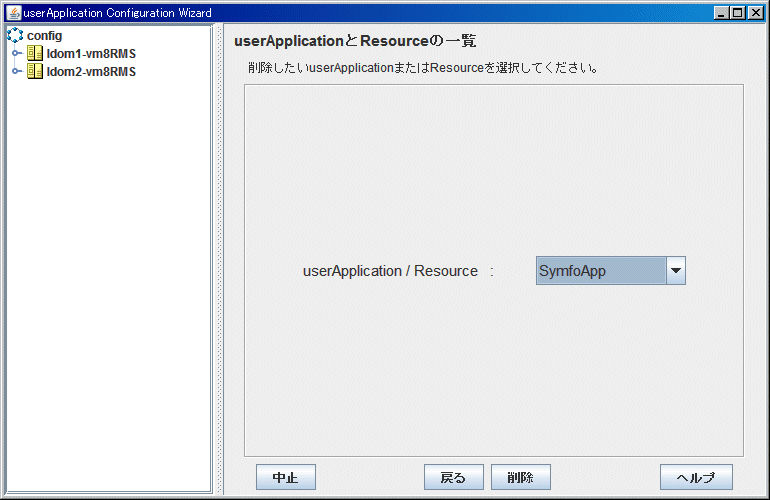The image size is (770, 500).
Task: Minimize the Configuration Wizard window
Action: click(x=721, y=13)
